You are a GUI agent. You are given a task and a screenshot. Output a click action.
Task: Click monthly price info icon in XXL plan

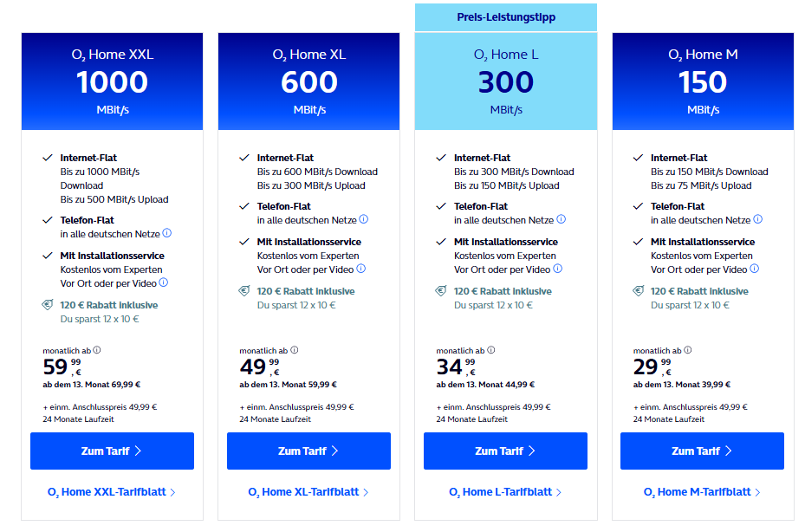point(97,350)
